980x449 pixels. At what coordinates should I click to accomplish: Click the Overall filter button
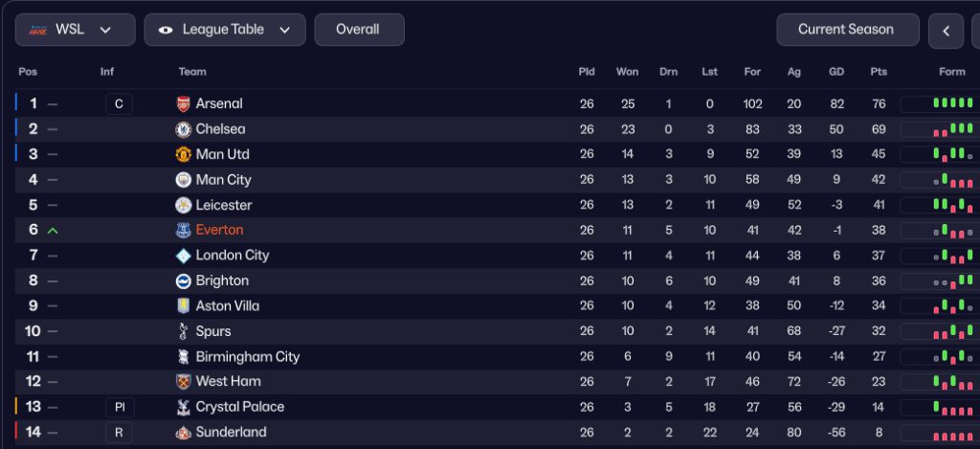point(359,30)
